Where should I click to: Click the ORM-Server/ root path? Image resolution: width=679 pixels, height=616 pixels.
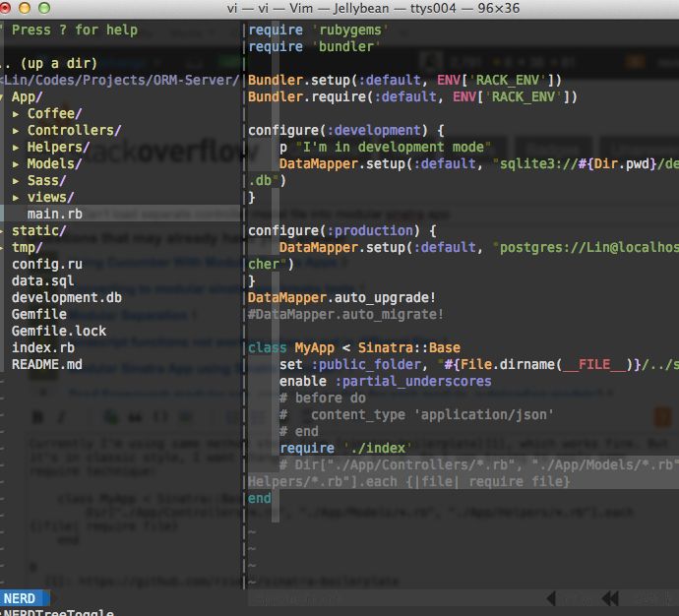[x=120, y=80]
